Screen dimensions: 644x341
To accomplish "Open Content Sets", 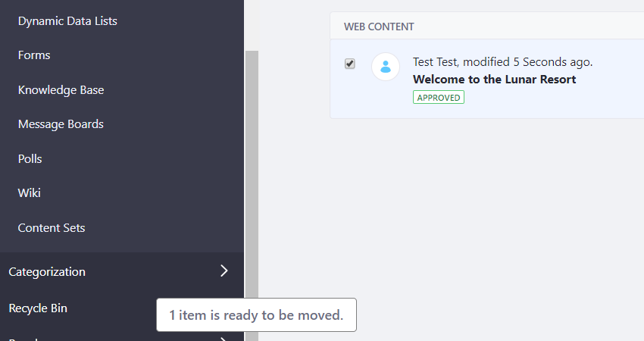I will coord(52,227).
